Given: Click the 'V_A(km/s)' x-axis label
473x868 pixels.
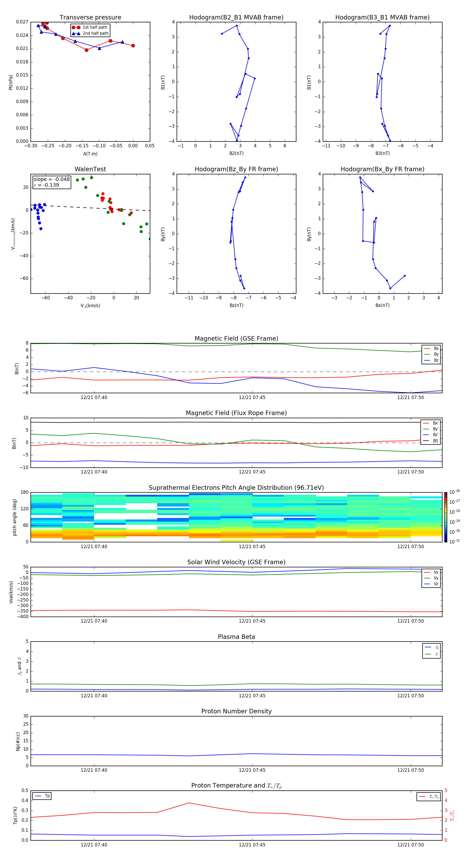Looking at the screenshot, I should pyautogui.click(x=90, y=306).
